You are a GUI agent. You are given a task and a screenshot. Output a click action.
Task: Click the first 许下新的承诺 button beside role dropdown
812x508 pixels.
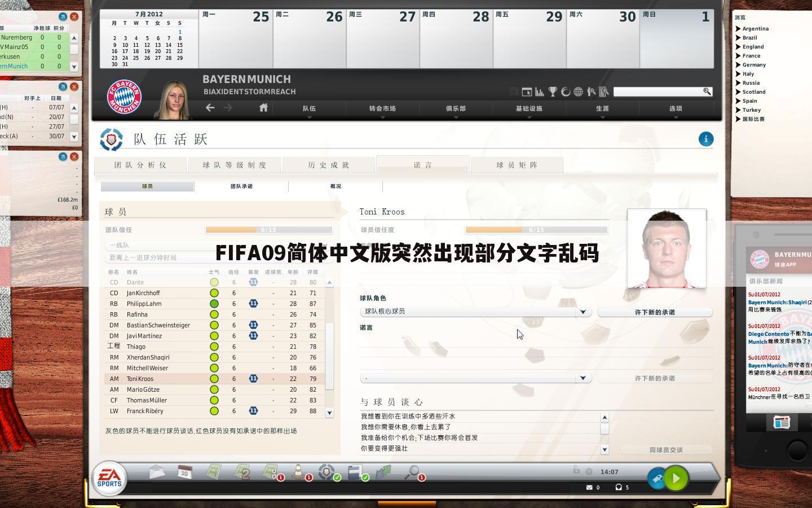point(655,312)
